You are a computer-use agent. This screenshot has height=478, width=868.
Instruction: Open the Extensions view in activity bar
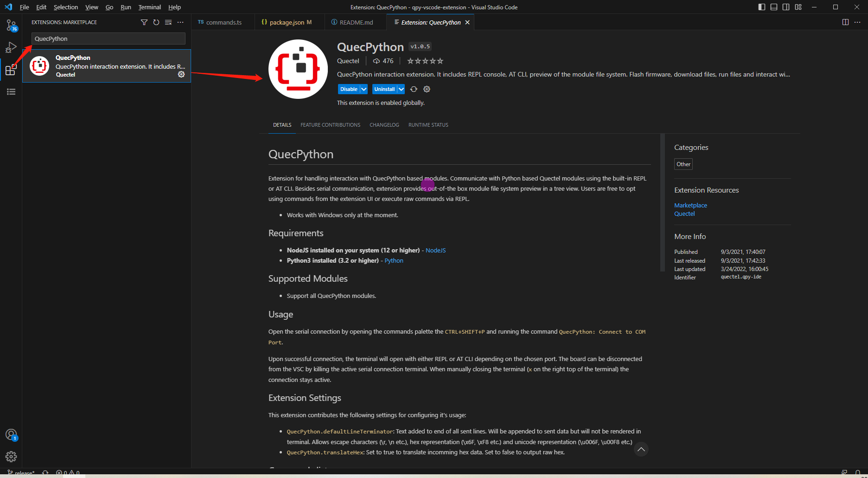(11, 70)
